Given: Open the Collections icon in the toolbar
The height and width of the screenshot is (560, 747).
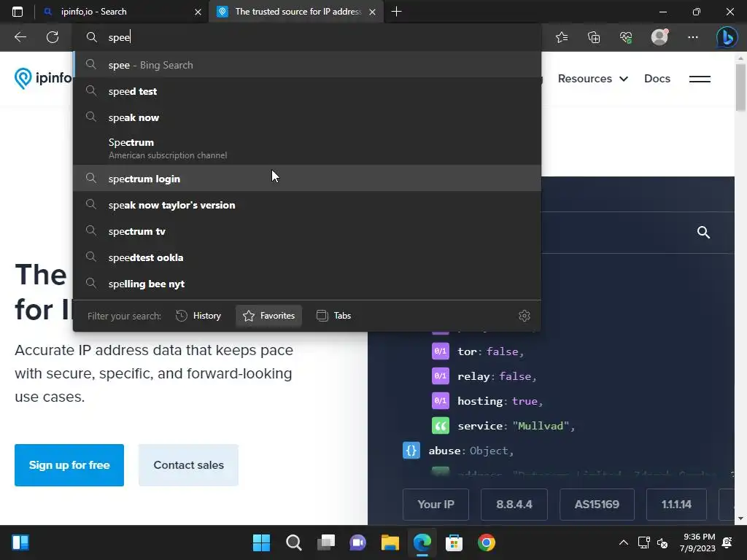Looking at the screenshot, I should tap(594, 37).
